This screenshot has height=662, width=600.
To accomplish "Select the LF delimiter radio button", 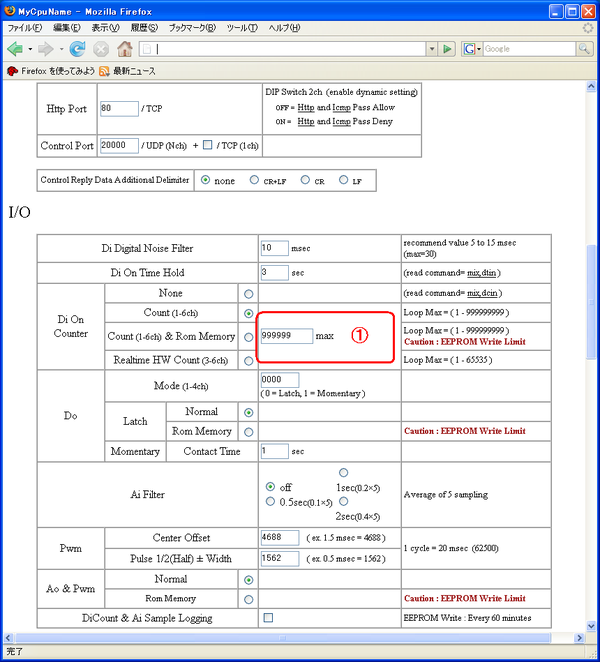I will click(x=344, y=180).
